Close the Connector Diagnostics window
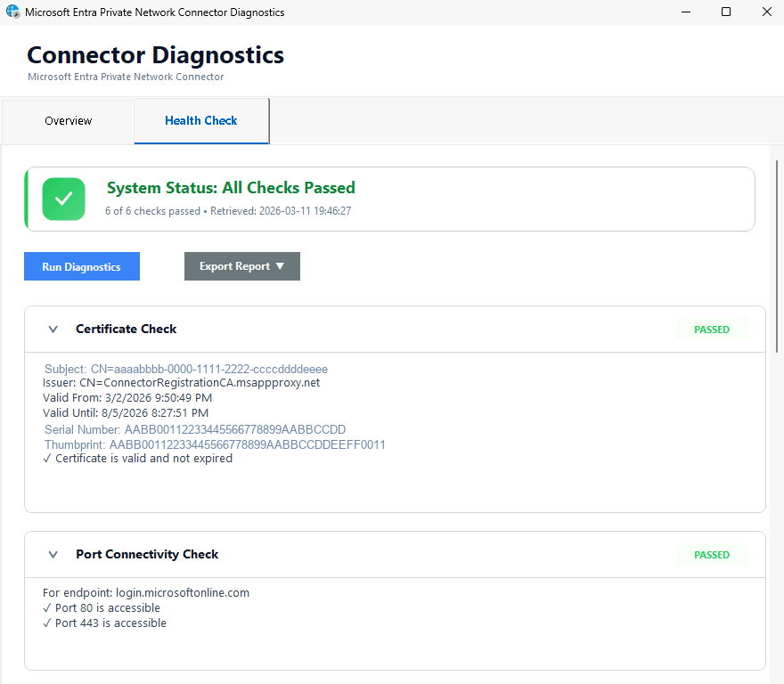Viewport: 784px width, 684px height. click(767, 12)
